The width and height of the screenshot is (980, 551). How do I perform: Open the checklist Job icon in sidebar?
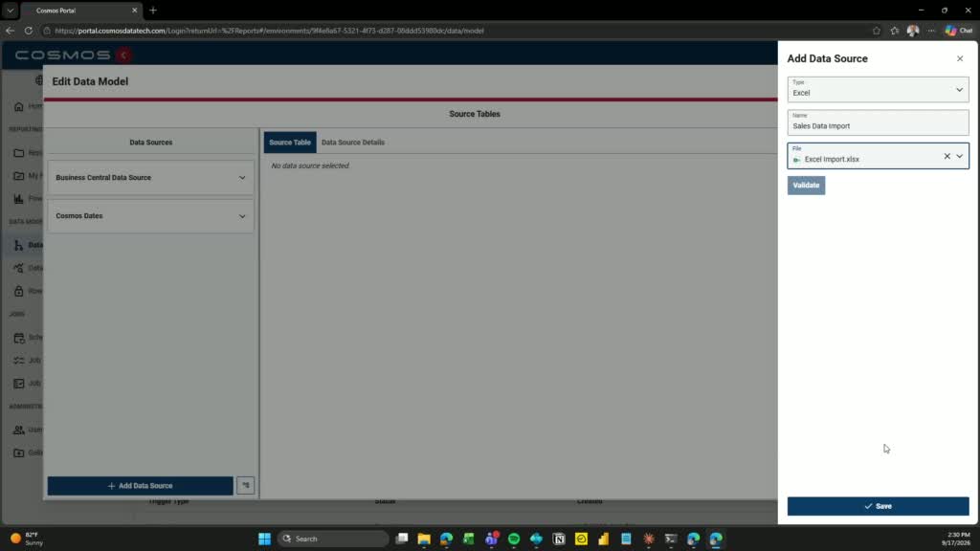(x=19, y=361)
